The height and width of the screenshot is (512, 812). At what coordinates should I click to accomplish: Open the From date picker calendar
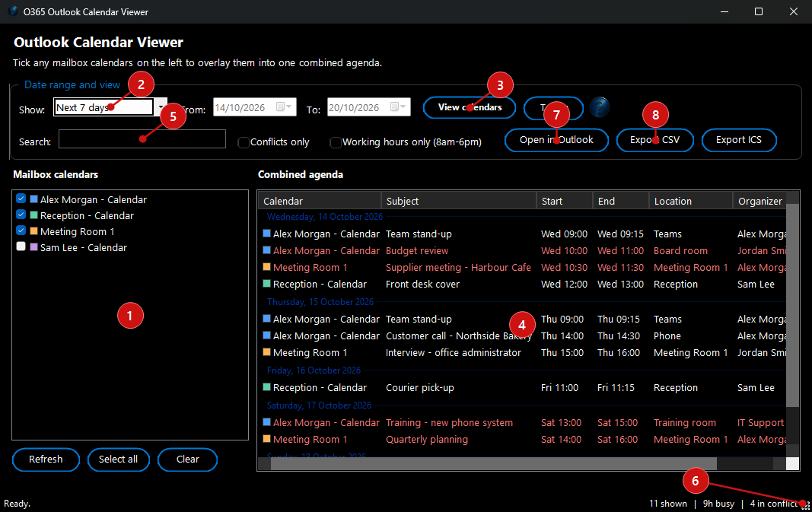click(284, 107)
